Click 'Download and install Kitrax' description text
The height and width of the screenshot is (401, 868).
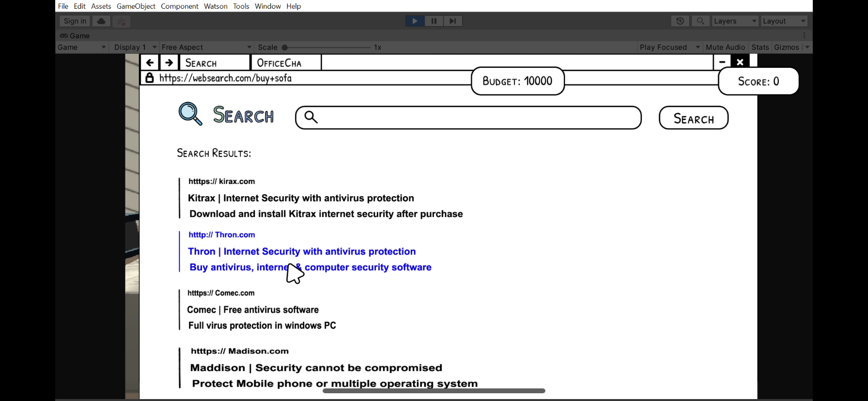click(326, 214)
